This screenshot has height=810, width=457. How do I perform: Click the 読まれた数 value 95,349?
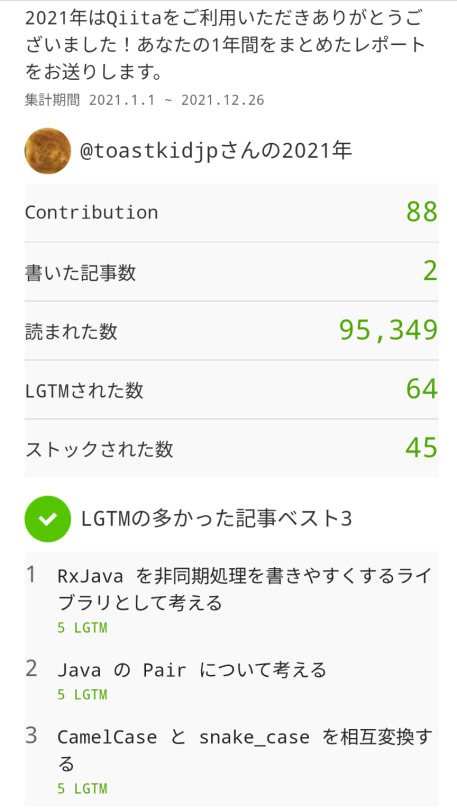tap(388, 330)
